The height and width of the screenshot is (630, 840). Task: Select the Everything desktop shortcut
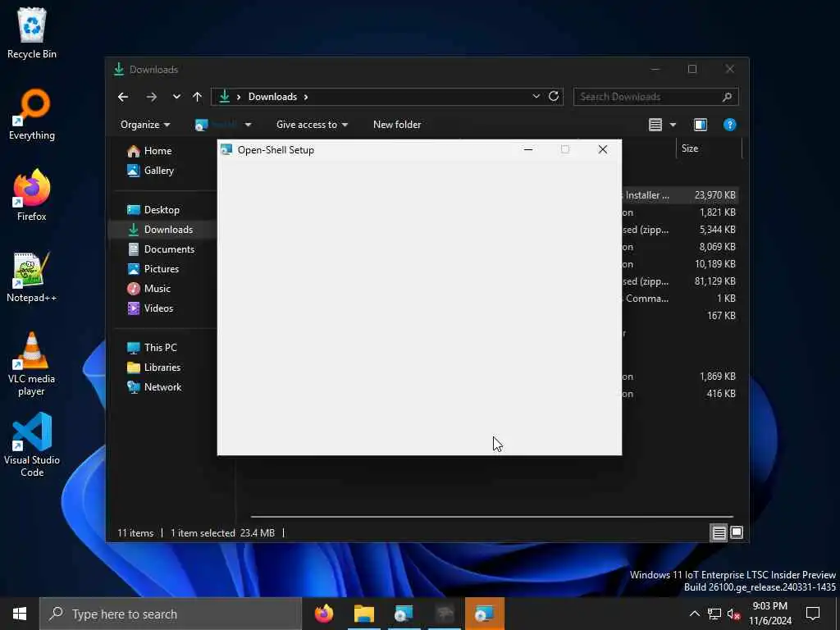(32, 115)
